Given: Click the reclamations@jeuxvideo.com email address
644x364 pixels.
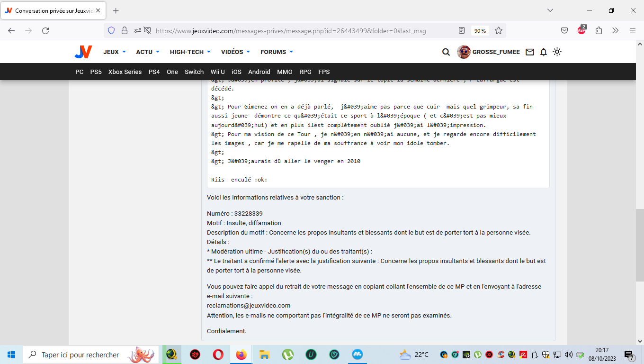Looking at the screenshot, I should [x=249, y=306].
